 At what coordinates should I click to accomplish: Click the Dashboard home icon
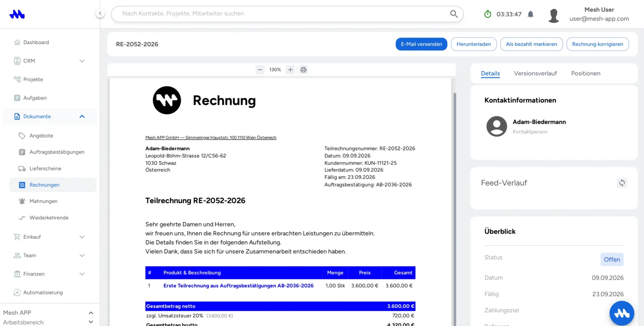click(17, 43)
